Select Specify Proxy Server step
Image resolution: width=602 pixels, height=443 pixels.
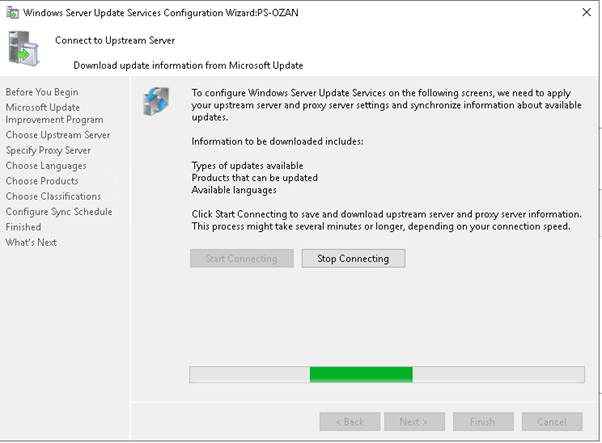[x=48, y=150]
